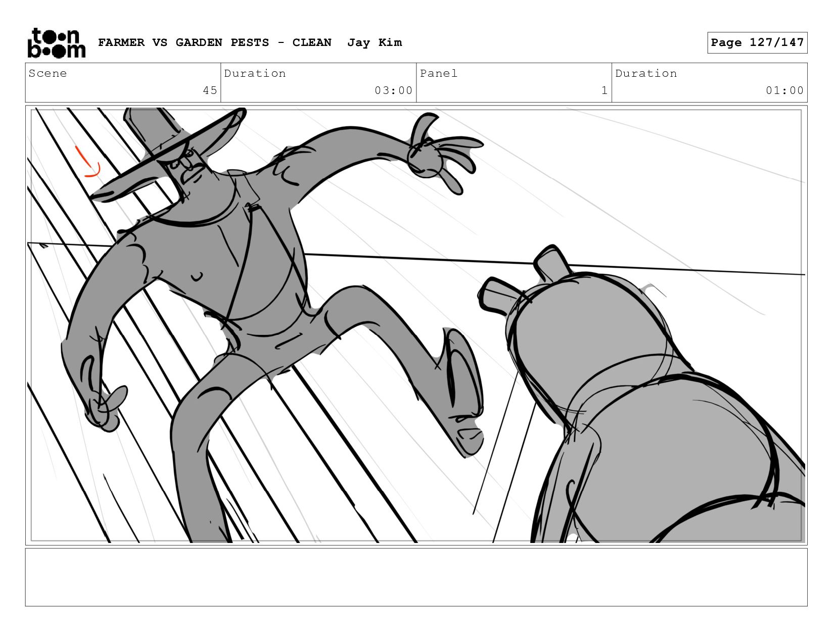Image resolution: width=834 pixels, height=644 pixels.
Task: Click the title 'FARMER VS GARDEN PESTS - CLEAN'
Action: tap(215, 42)
